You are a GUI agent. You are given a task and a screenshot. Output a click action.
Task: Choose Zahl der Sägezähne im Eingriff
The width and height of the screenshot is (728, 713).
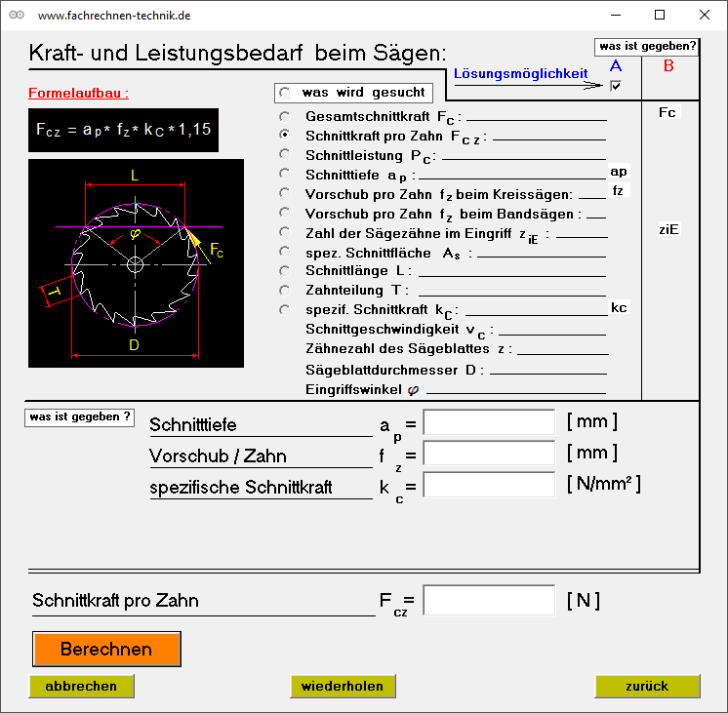[285, 232]
